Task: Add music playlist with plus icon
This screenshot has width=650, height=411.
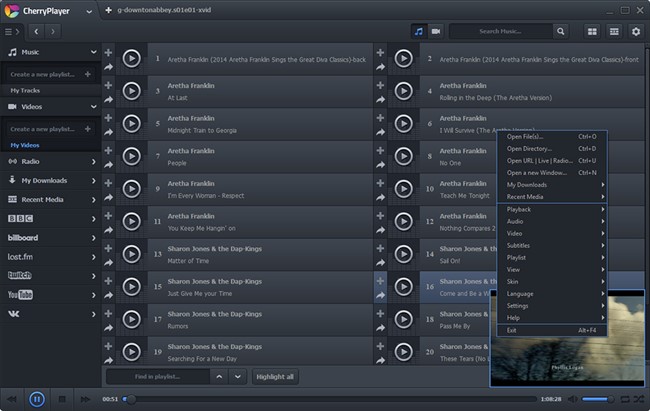Action: tap(87, 74)
